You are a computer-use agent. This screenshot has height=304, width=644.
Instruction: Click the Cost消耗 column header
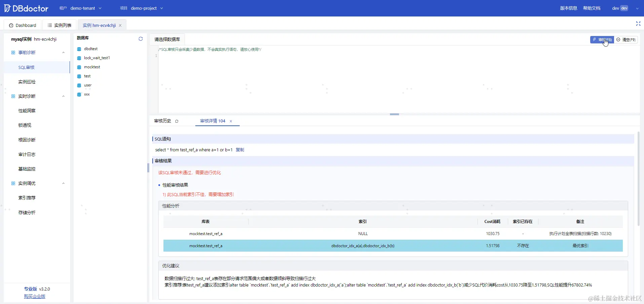492,222
